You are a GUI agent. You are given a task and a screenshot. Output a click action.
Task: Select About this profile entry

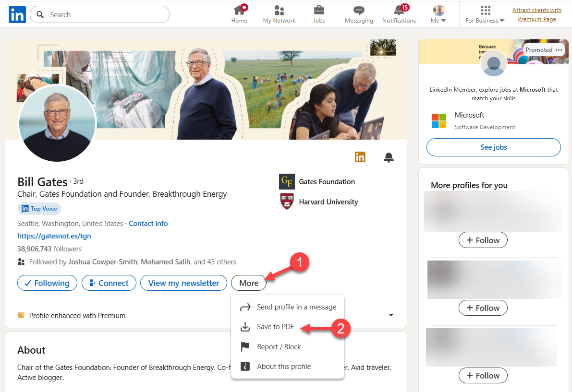tap(288, 367)
